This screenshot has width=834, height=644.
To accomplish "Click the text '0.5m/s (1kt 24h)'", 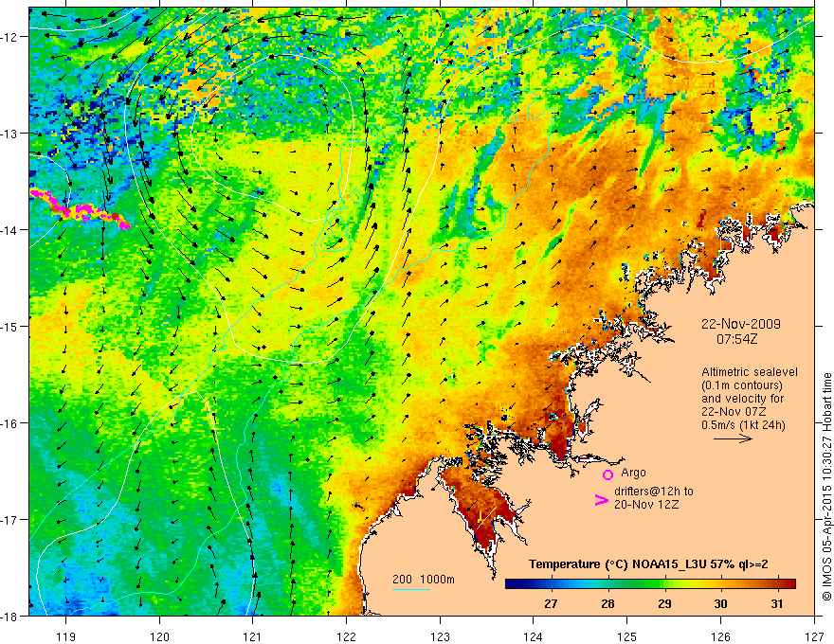I will tap(743, 425).
